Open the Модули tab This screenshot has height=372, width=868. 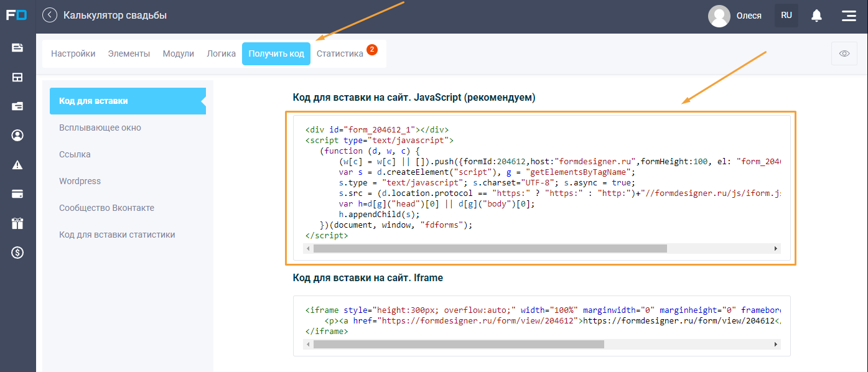tap(179, 53)
